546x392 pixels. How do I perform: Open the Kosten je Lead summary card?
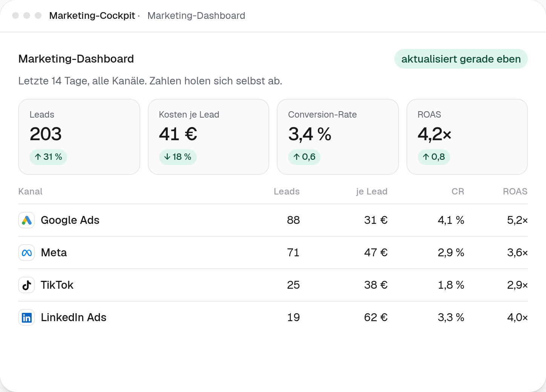click(209, 137)
